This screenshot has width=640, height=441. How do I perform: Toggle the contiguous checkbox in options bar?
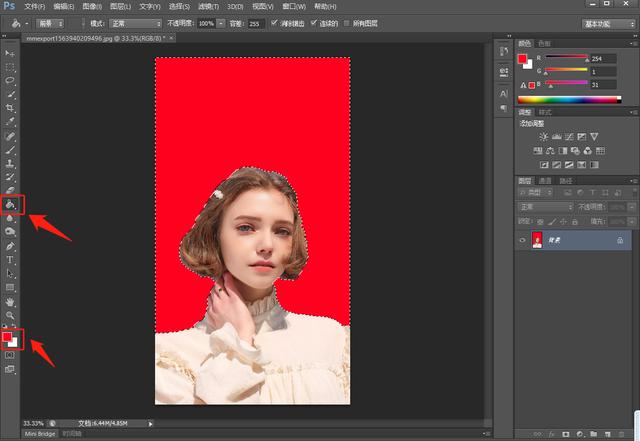coord(313,23)
